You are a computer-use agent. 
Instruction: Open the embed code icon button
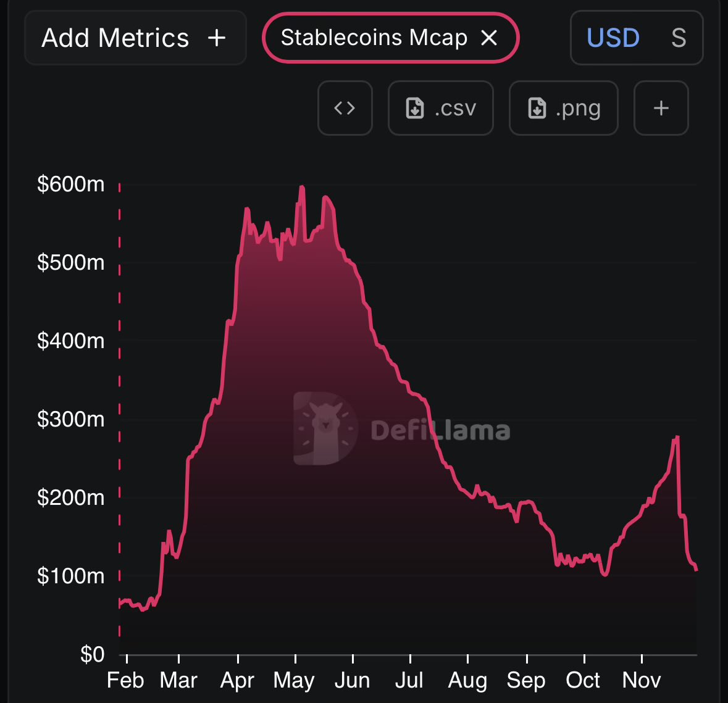click(x=345, y=108)
